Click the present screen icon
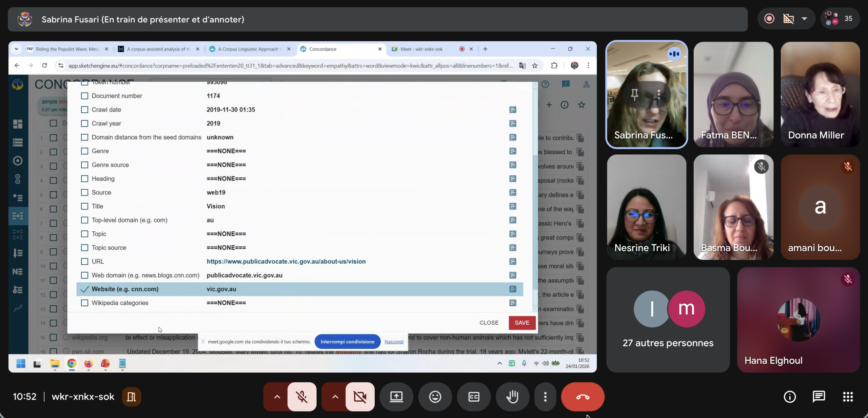The image size is (868, 418). 396,397
